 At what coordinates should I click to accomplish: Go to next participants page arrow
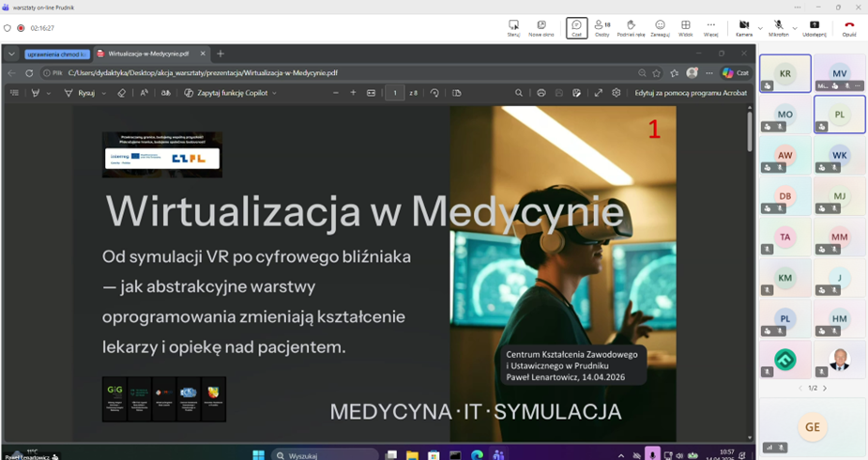(825, 388)
